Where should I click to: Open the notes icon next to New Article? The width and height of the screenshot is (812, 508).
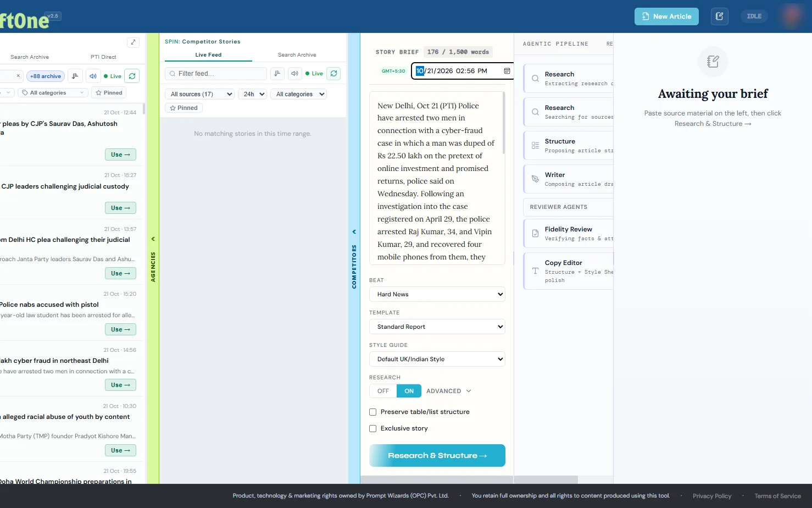pos(719,16)
